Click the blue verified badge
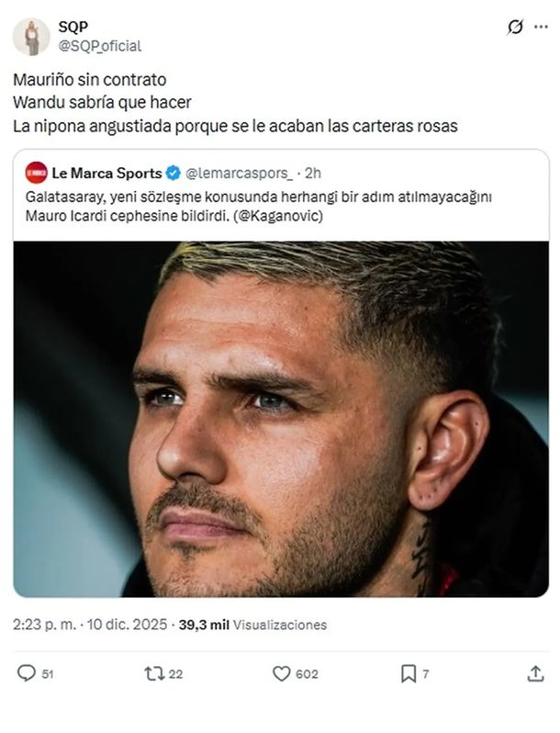Screen dimensions: 560x733 [x=174, y=173]
